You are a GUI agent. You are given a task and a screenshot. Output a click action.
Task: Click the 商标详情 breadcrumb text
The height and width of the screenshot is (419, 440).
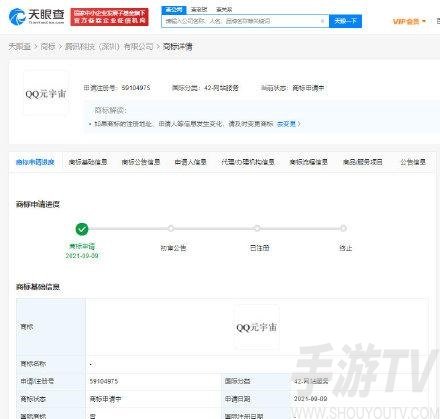coord(178,47)
